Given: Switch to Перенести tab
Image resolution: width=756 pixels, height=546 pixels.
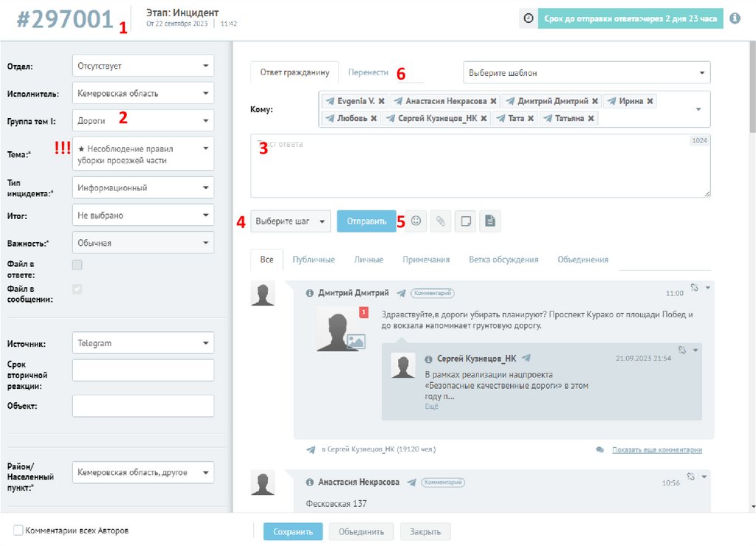Looking at the screenshot, I should point(368,72).
